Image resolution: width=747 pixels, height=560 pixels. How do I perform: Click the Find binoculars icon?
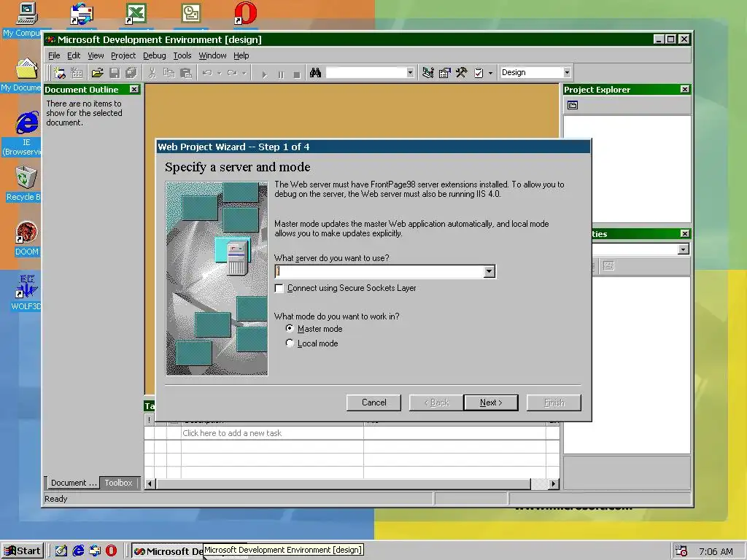[315, 73]
